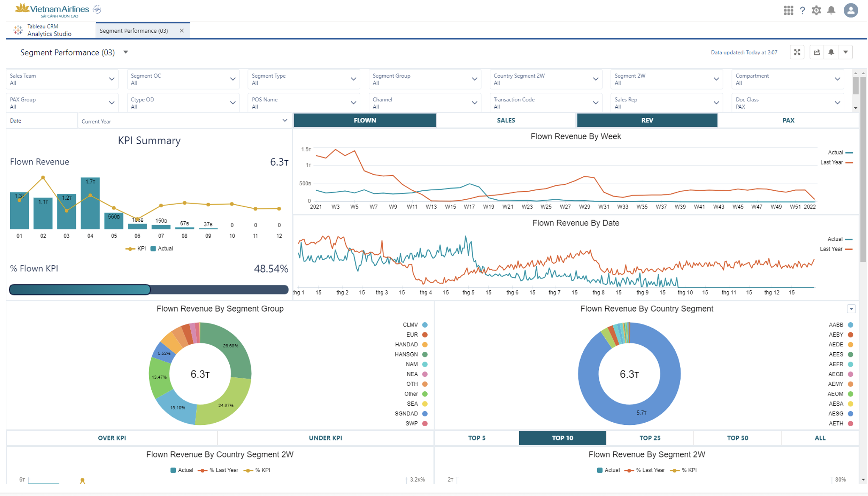This screenshot has height=496, width=868.
Task: Select the TOP 10 toggle
Action: 562,438
